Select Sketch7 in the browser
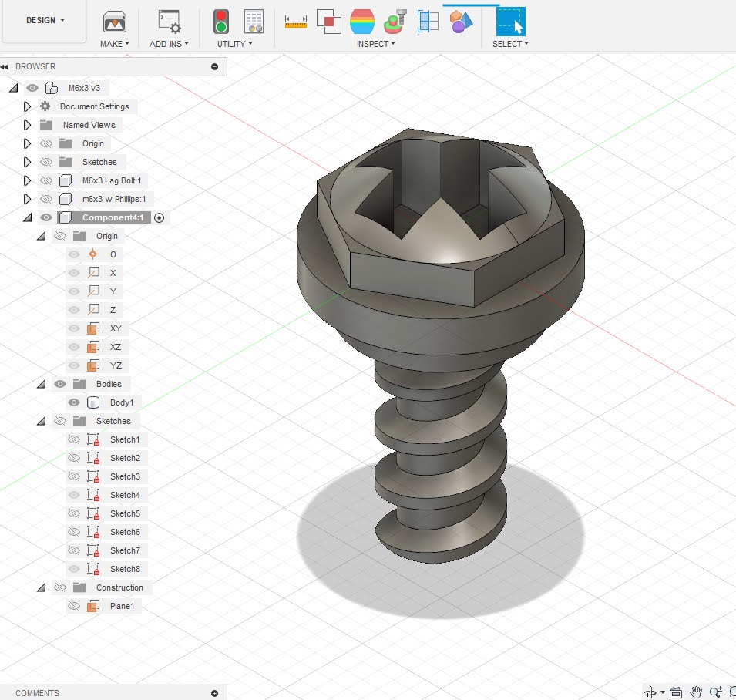Screen dimensions: 736x700 click(x=125, y=550)
